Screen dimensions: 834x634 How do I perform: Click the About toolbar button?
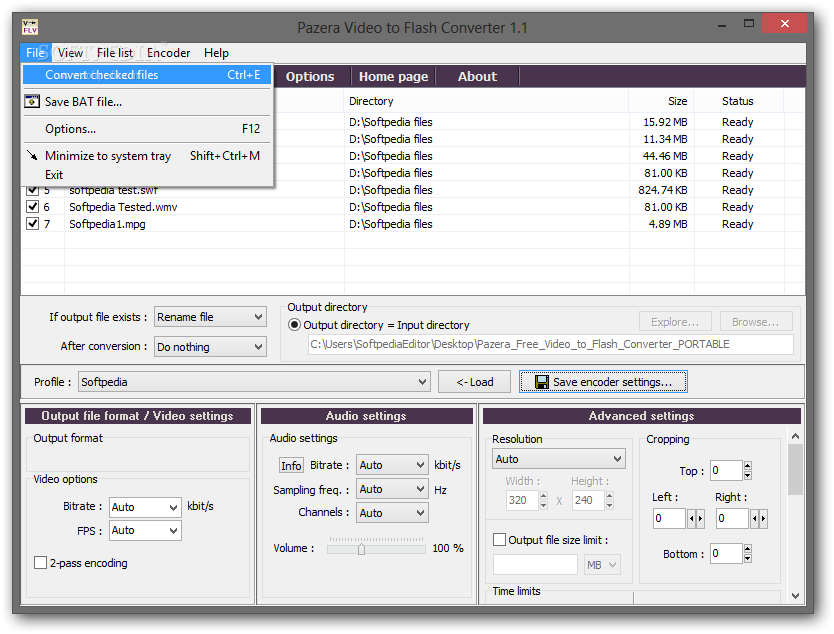[477, 77]
